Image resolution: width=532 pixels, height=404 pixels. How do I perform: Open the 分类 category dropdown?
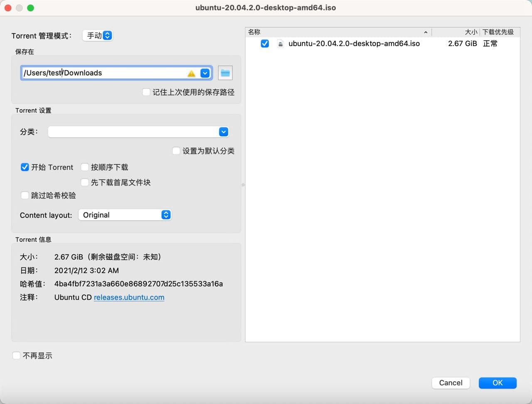[223, 132]
